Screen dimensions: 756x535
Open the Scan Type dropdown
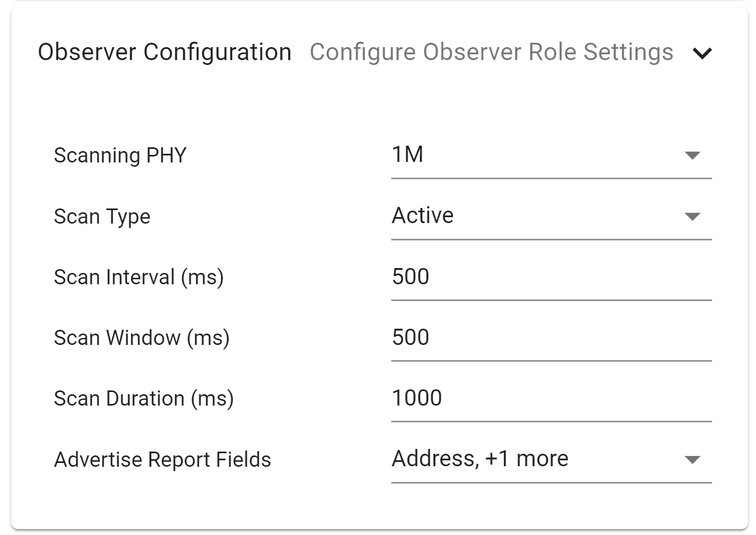click(x=551, y=217)
